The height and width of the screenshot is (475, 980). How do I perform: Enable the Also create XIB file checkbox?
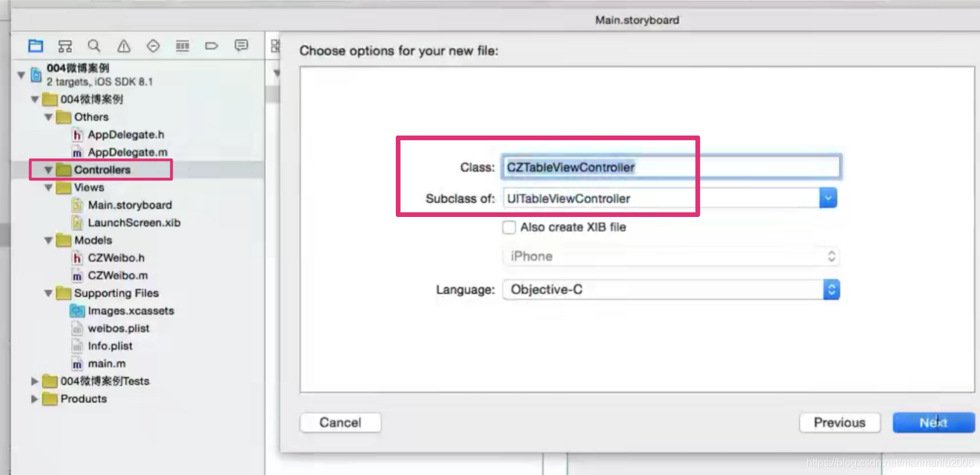click(x=509, y=227)
